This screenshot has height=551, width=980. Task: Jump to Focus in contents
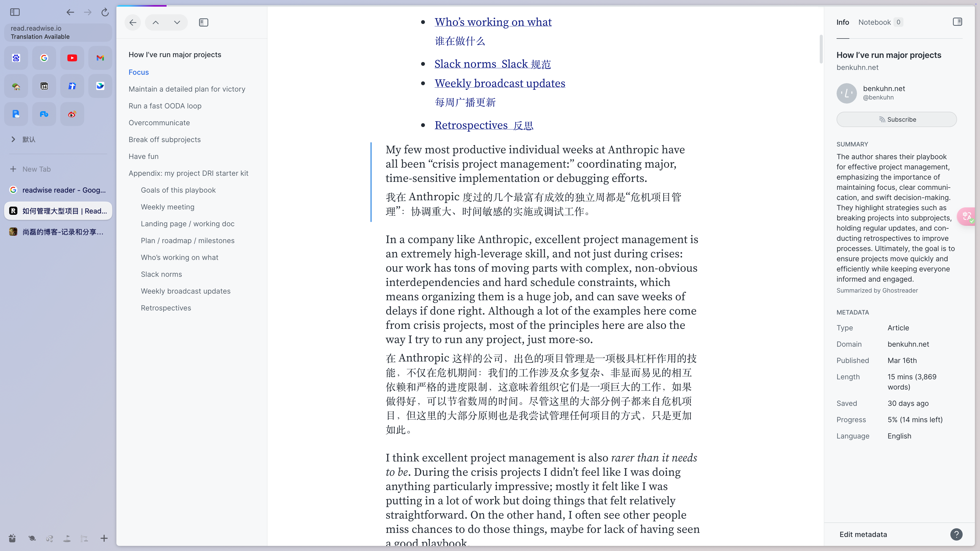coord(139,72)
